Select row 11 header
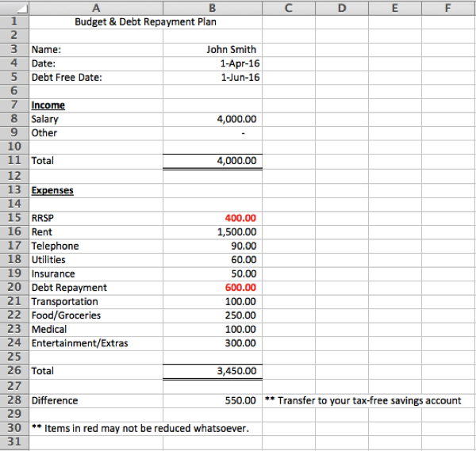The width and height of the screenshot is (476, 451). point(14,160)
